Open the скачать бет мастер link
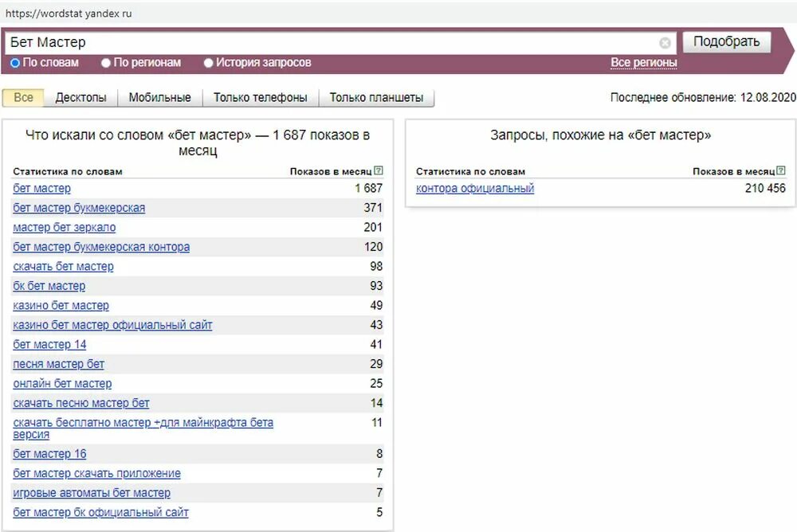797x532 pixels. tap(63, 267)
